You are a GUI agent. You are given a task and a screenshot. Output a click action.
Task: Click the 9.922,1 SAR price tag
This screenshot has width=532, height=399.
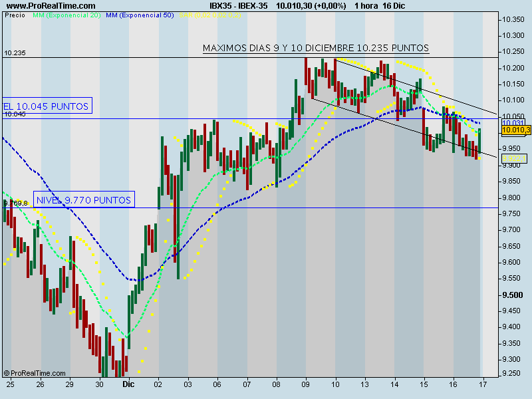pos(514,158)
